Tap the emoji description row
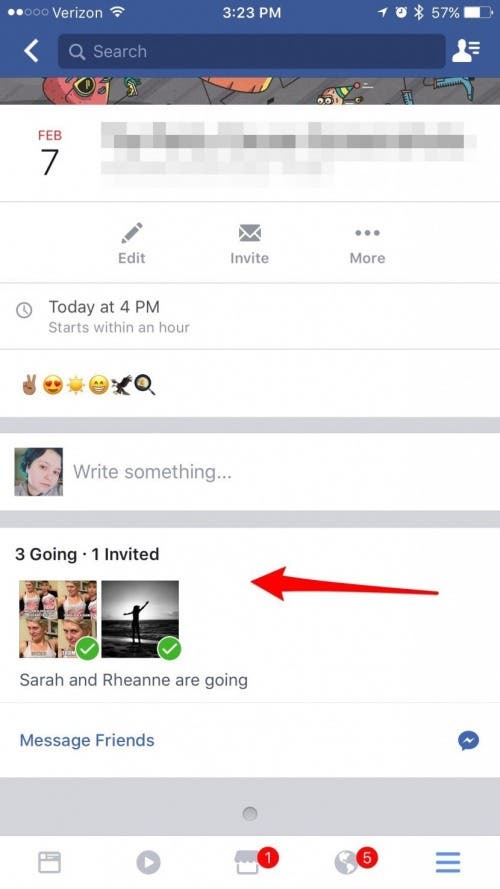This screenshot has width=500, height=889. tap(250, 384)
